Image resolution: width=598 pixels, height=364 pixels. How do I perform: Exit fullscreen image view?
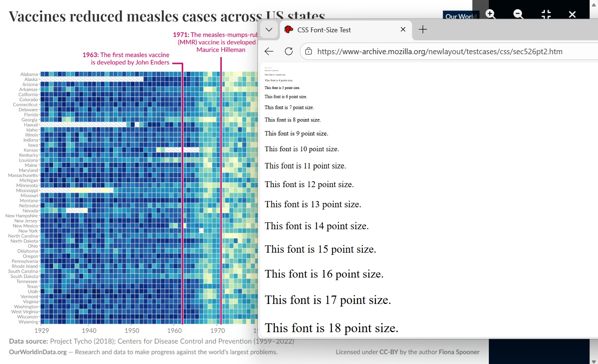(546, 15)
